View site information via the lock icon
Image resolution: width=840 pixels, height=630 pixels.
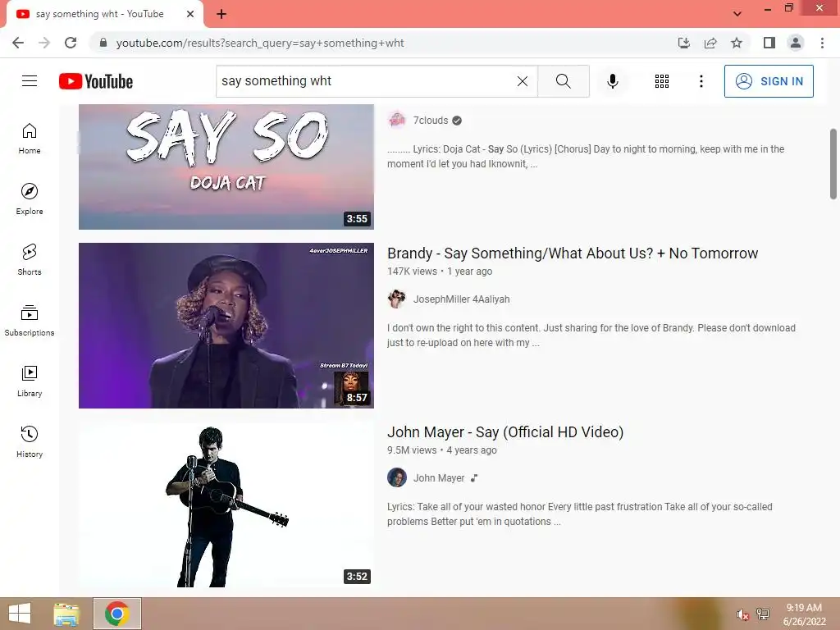(x=103, y=43)
